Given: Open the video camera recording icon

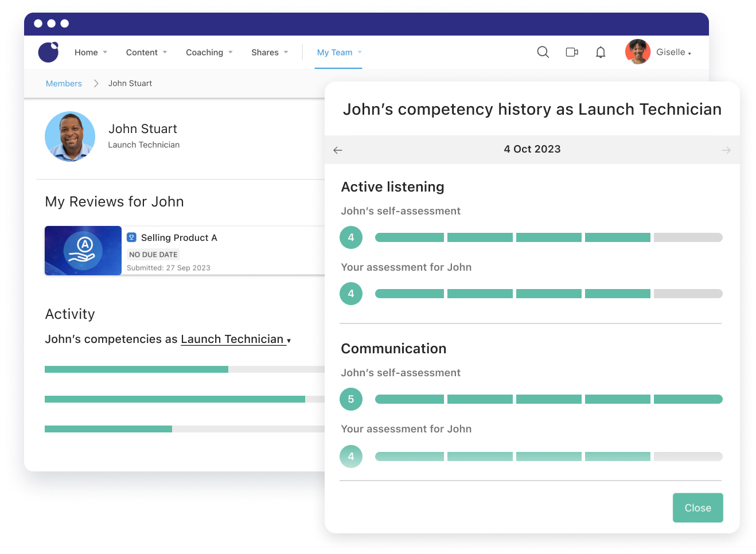Looking at the screenshot, I should pos(572,52).
